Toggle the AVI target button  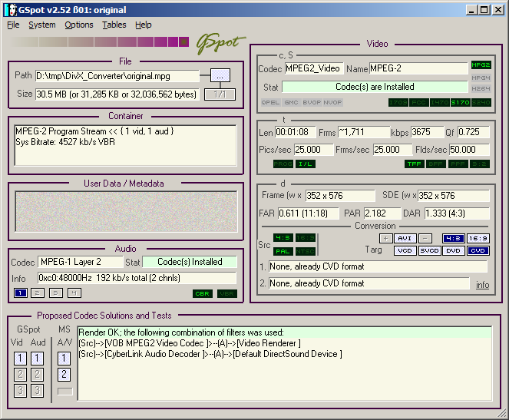[x=405, y=239]
